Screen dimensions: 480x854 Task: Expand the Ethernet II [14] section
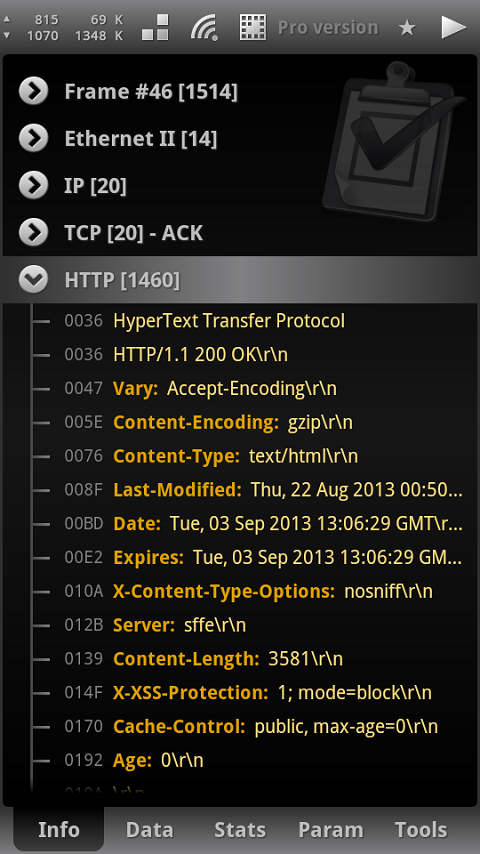[x=240, y=138]
